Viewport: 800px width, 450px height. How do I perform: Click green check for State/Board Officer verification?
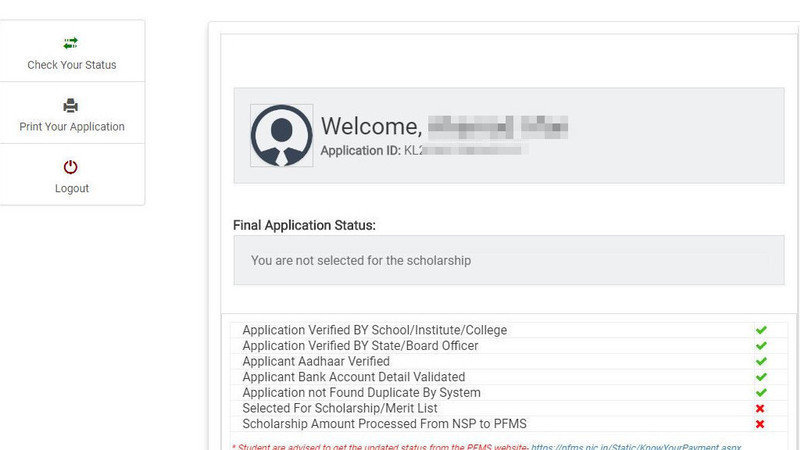click(761, 346)
